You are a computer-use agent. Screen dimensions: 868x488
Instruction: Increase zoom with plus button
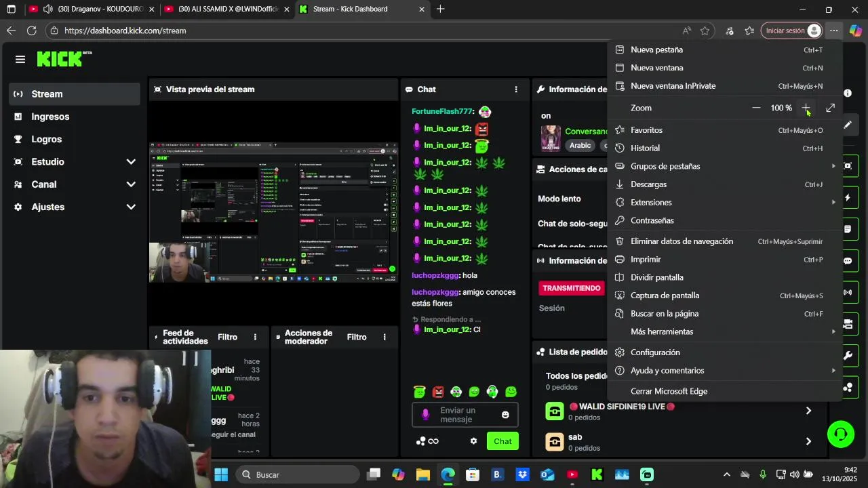tap(806, 108)
